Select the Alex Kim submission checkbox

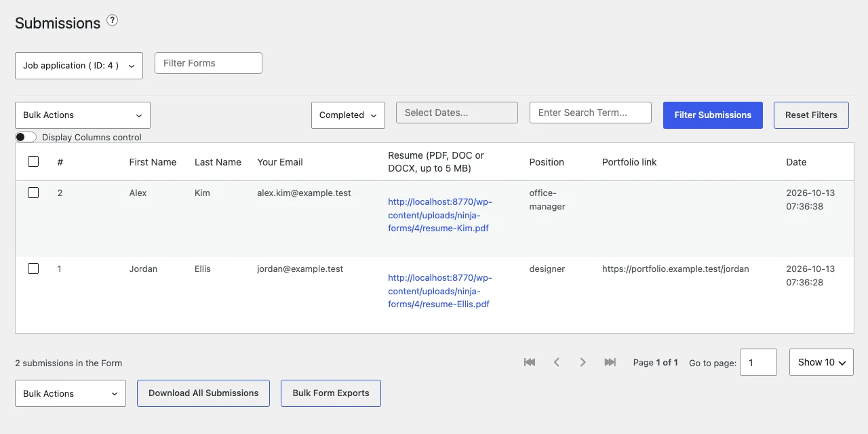tap(33, 193)
